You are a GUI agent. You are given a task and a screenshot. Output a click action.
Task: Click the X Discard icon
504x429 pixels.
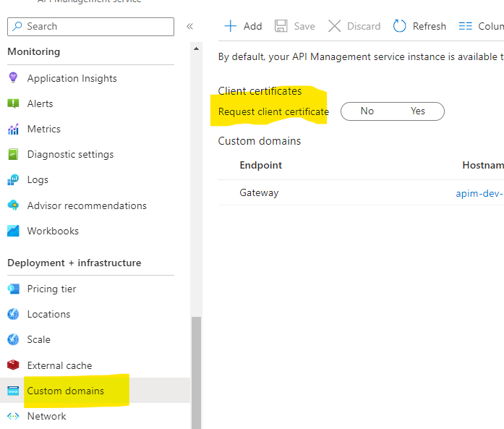point(334,26)
